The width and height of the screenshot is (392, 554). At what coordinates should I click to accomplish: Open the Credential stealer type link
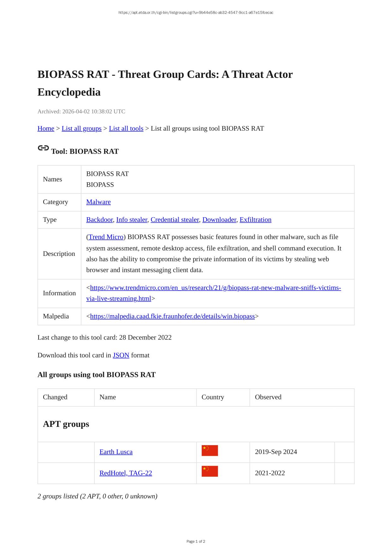click(175, 220)
